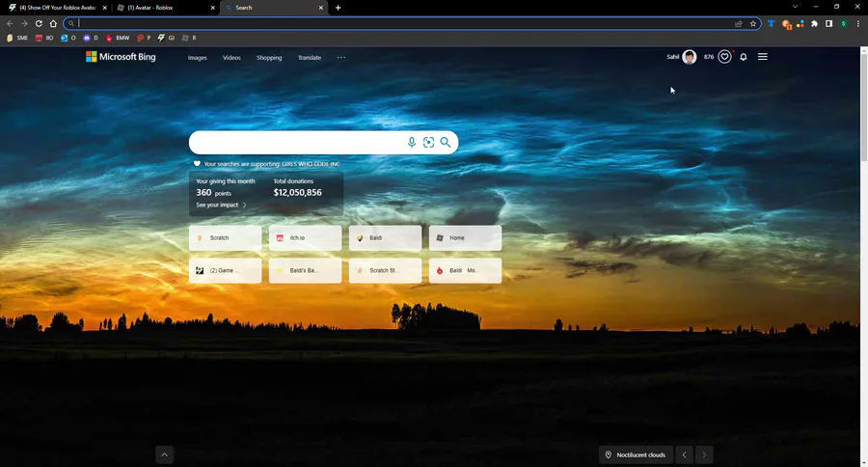Search by voice using microphone icon

[411, 143]
